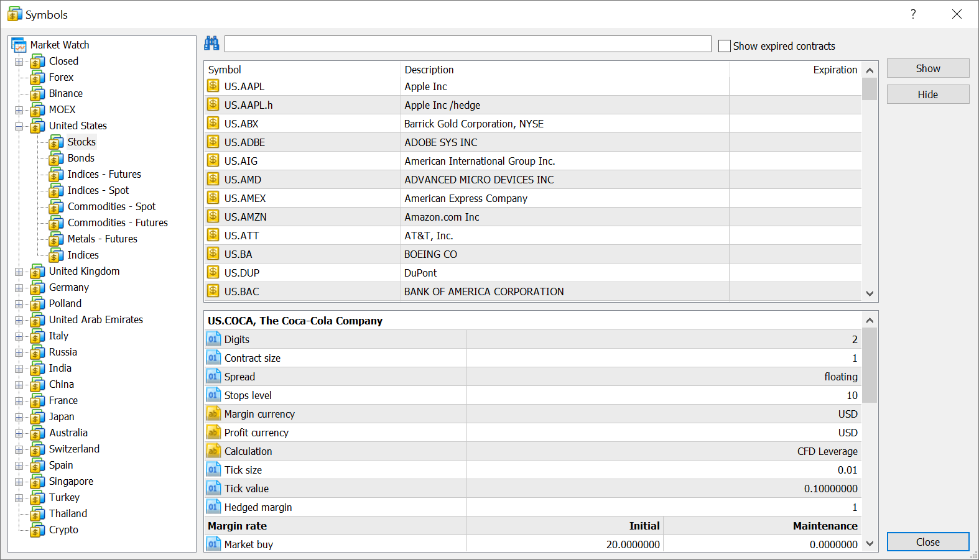The image size is (979, 560).
Task: Click in the symbol search field
Action: point(467,44)
